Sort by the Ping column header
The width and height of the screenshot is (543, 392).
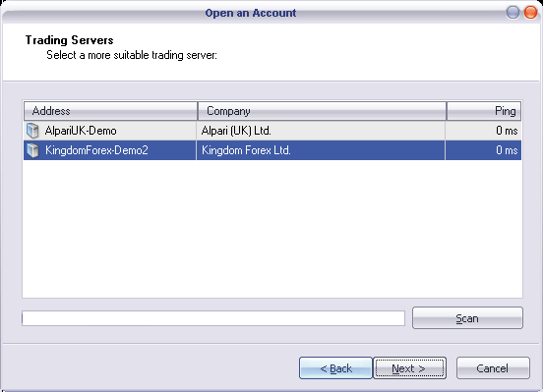click(484, 111)
